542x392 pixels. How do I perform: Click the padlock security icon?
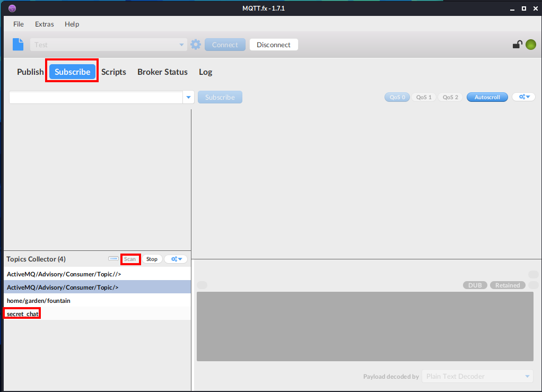point(517,45)
